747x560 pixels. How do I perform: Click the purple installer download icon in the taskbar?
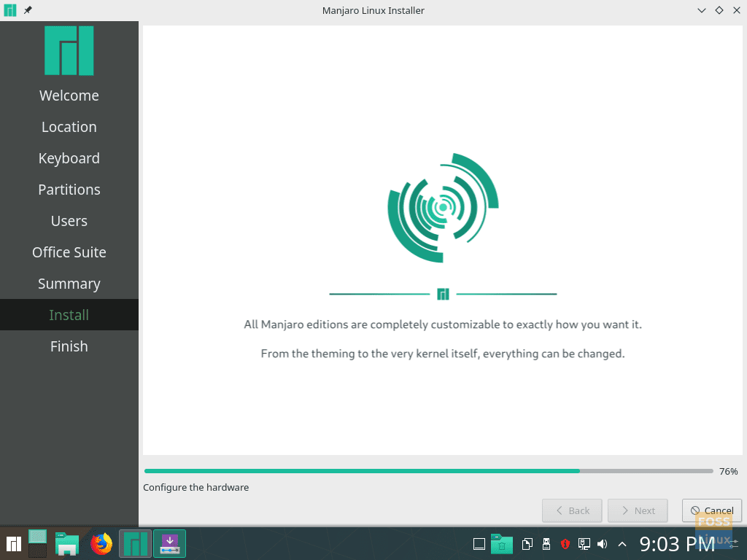pos(169,543)
